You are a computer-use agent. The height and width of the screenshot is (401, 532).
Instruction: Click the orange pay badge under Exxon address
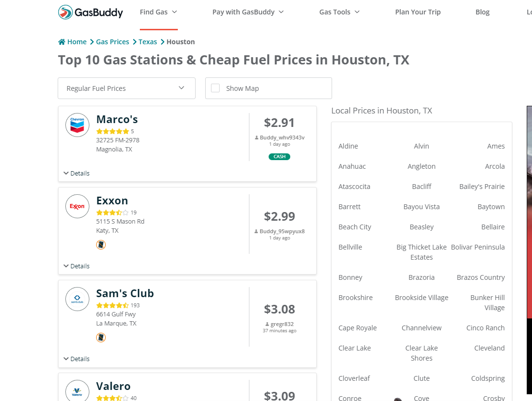pos(101,245)
